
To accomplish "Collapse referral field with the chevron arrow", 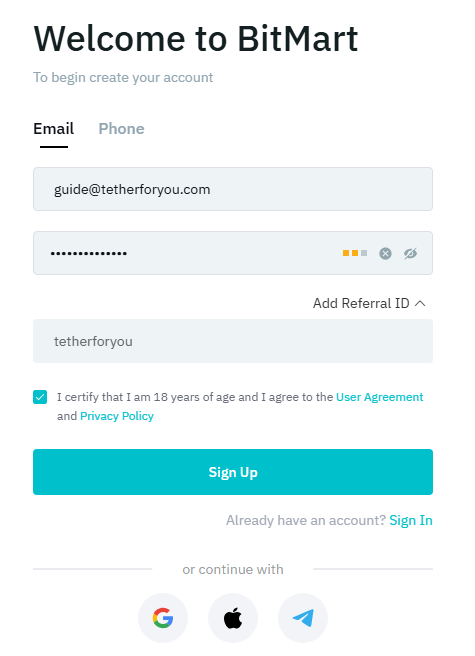I will 420,303.
